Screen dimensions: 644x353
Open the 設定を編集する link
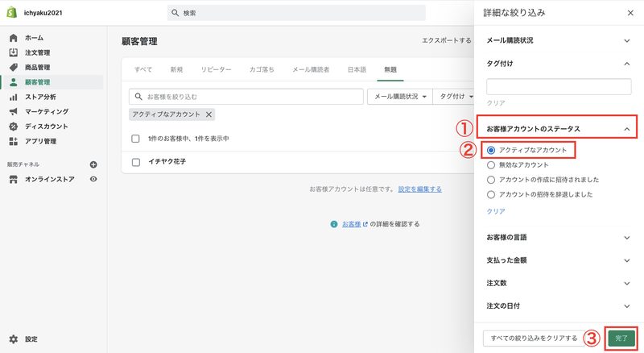[419, 189]
